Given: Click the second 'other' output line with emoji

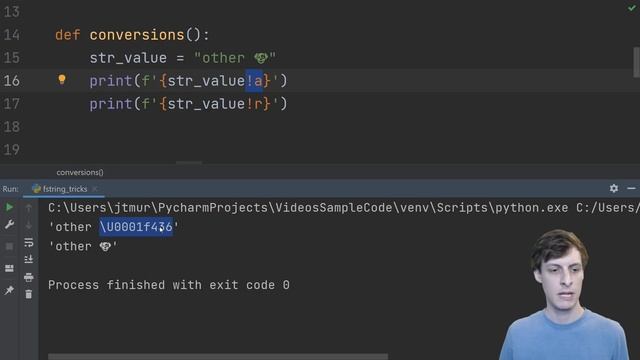Looking at the screenshot, I should coord(83,247).
